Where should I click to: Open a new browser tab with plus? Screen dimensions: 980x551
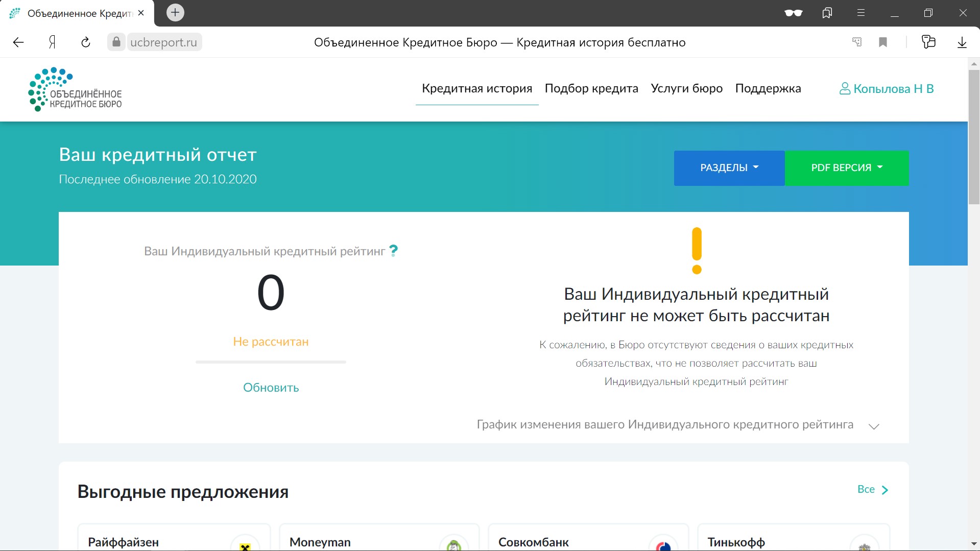pyautogui.click(x=175, y=12)
